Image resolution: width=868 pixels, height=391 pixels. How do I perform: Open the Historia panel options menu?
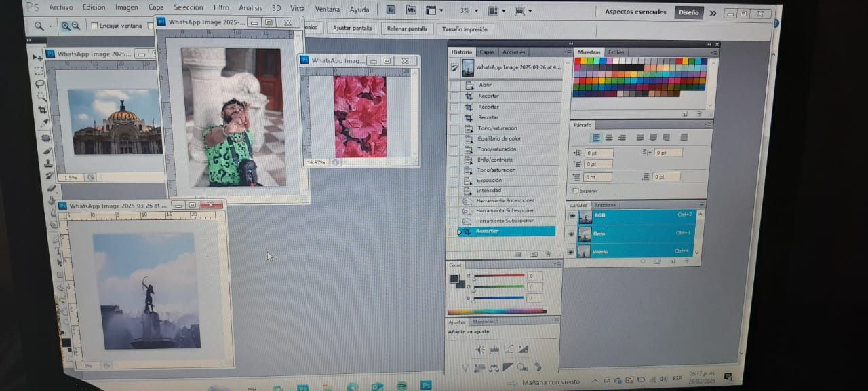click(567, 52)
